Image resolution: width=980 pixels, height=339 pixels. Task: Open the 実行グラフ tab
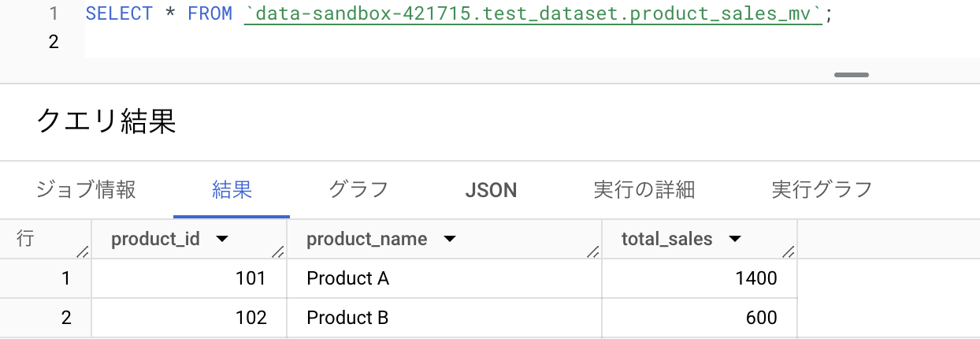[x=822, y=190]
